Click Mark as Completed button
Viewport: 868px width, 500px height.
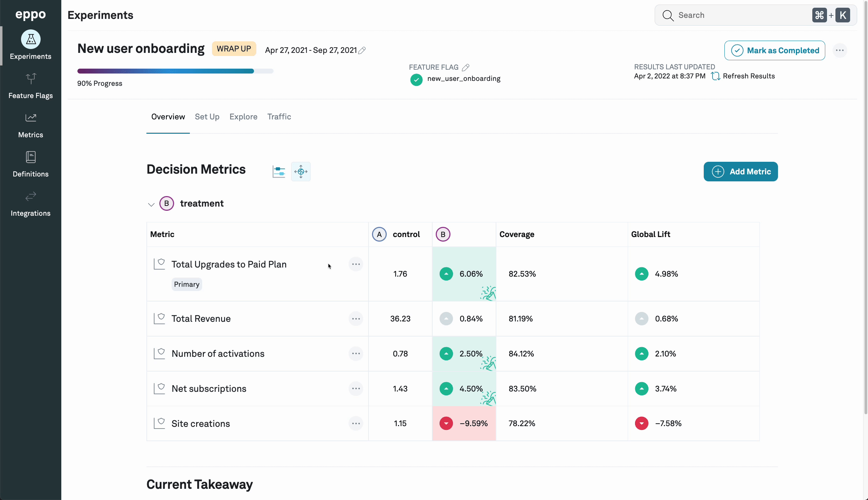[x=774, y=50]
